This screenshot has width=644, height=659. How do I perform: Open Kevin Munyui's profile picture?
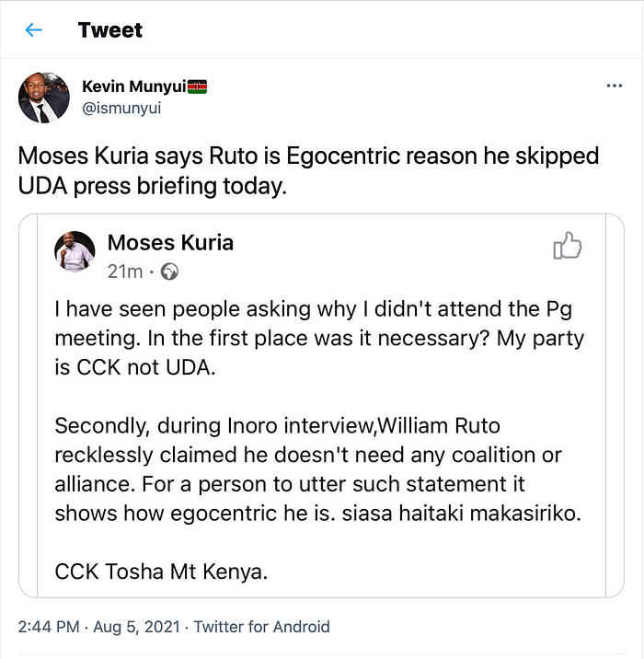pyautogui.click(x=43, y=98)
